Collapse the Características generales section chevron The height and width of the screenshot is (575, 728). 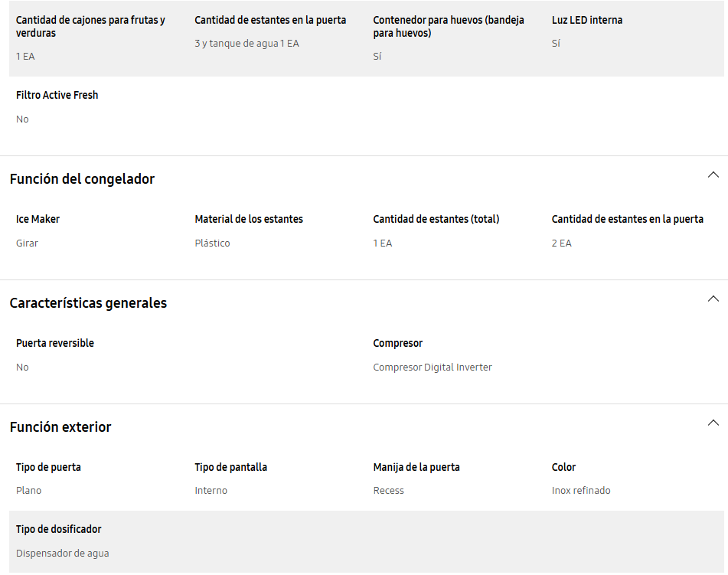[x=713, y=299]
